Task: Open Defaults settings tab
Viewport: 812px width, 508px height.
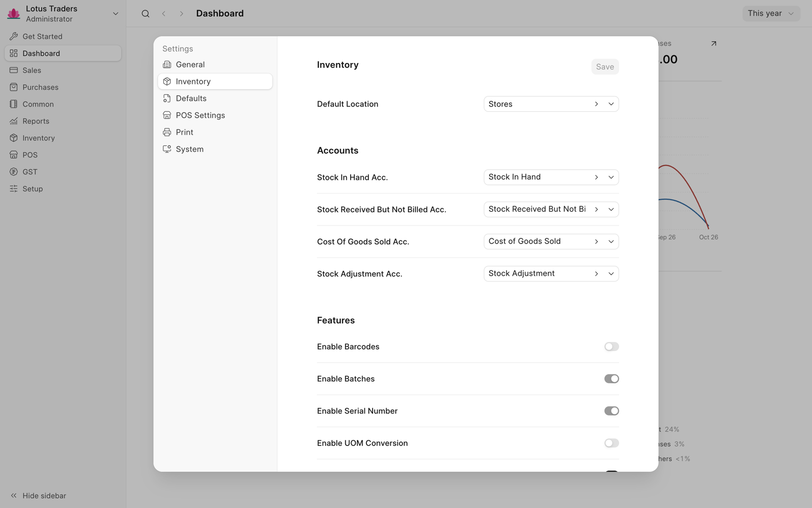Action: 215,99
